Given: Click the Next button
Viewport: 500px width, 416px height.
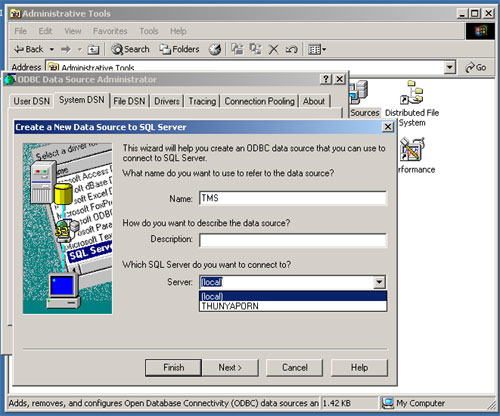Looking at the screenshot, I should 230,367.
